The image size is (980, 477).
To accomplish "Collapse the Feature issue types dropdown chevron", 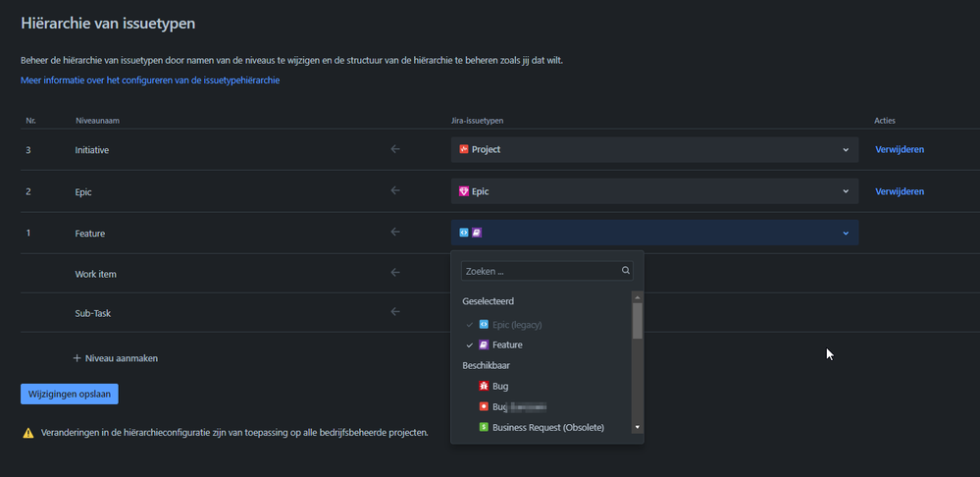I will [846, 234].
